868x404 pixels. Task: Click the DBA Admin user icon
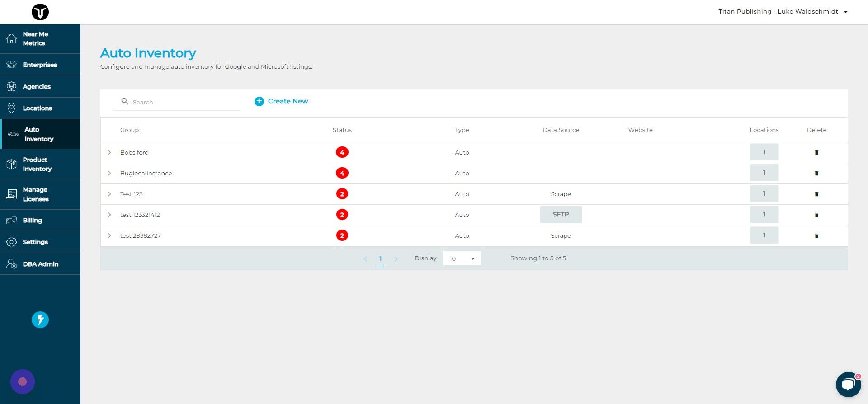point(11,264)
